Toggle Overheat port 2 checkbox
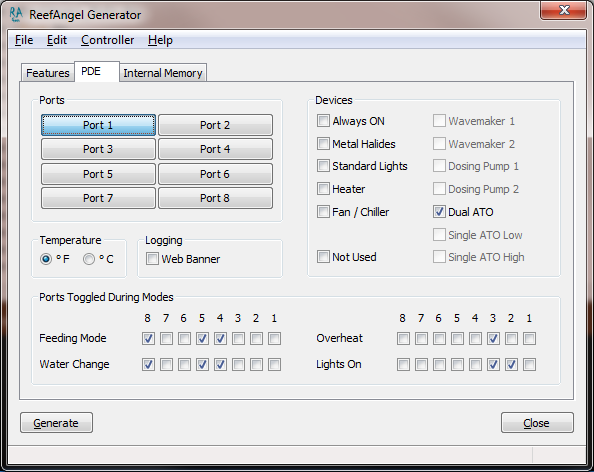This screenshot has width=594, height=472. [x=511, y=338]
